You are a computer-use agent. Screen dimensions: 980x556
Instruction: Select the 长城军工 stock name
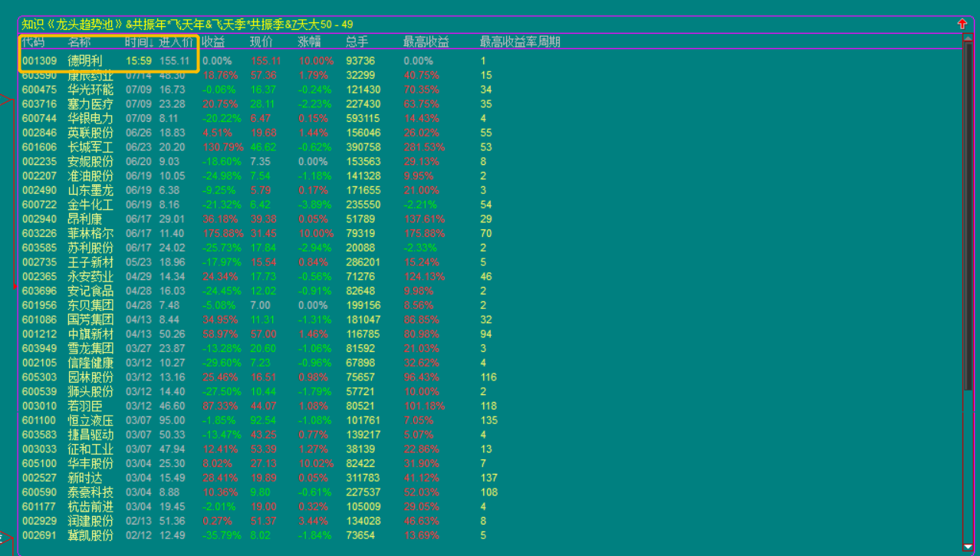click(90, 147)
